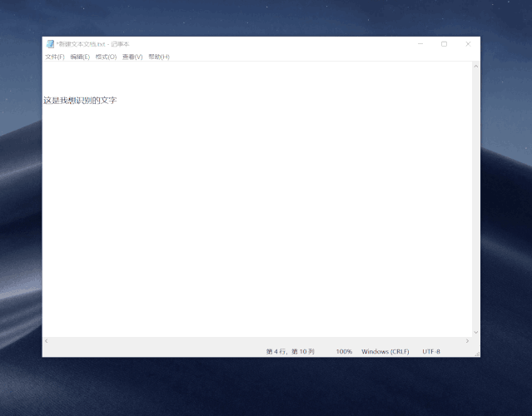Click the Windows (CRLF) status entry
The image size is (532, 416).
pyautogui.click(x=385, y=352)
